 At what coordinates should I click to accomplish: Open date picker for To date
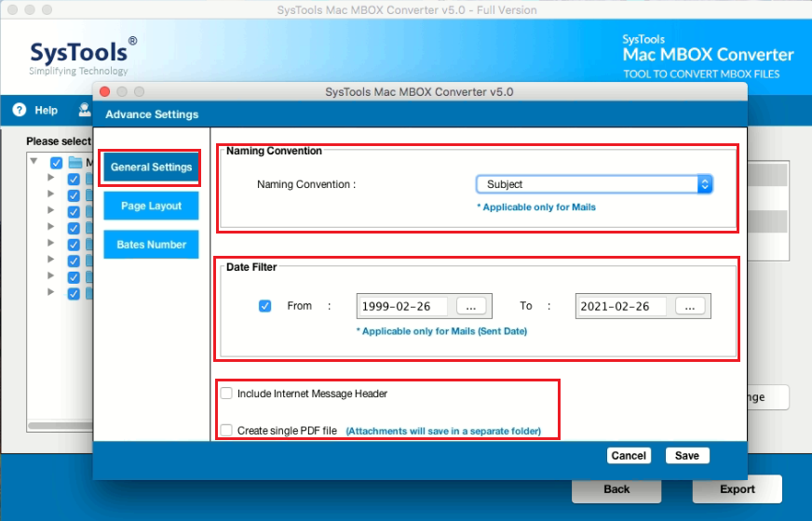coord(690,306)
